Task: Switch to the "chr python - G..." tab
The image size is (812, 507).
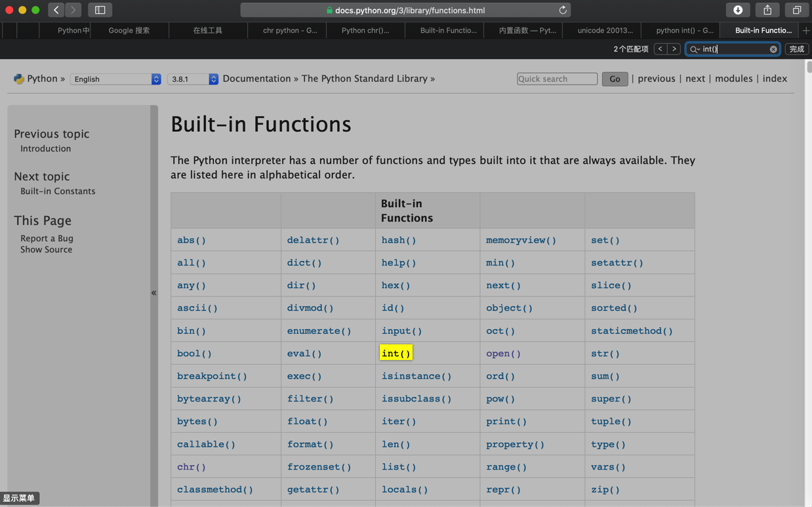Action: pos(290,30)
